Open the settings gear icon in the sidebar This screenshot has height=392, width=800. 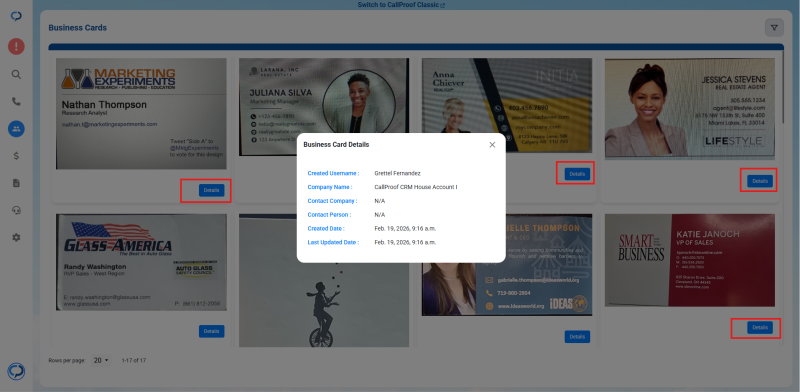tap(16, 237)
